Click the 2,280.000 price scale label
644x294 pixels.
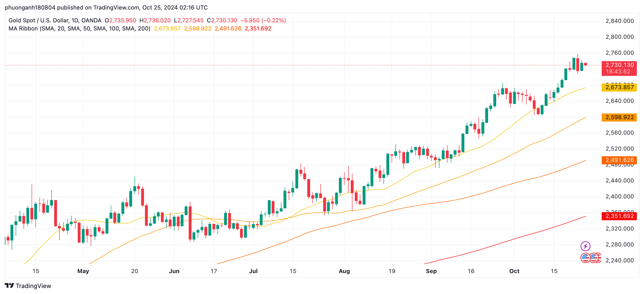pos(620,245)
